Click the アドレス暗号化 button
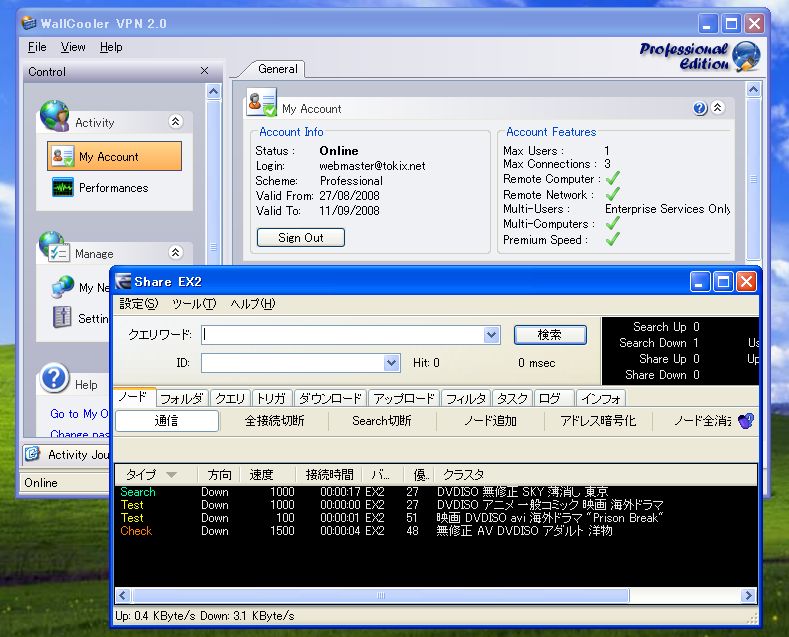The height and width of the screenshot is (637, 789). [x=598, y=421]
